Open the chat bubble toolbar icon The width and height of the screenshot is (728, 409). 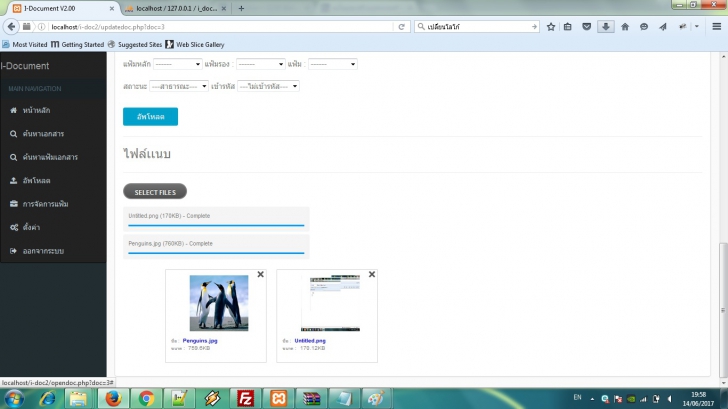tap(644, 27)
